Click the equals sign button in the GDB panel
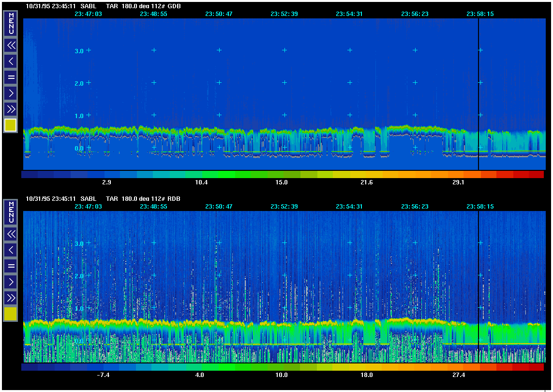Screen dimensions: 553x392 tap(11, 77)
